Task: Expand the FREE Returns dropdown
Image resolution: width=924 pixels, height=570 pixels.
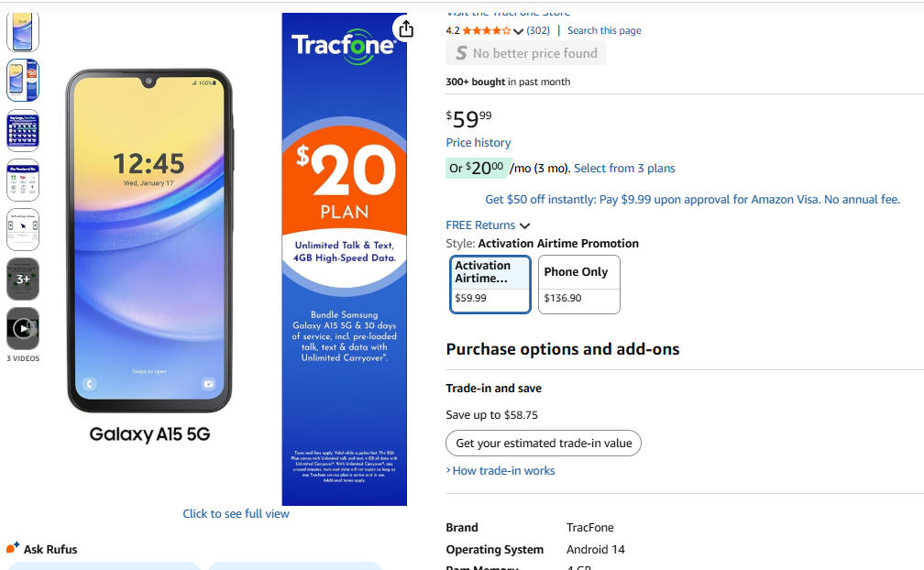Action: (488, 225)
